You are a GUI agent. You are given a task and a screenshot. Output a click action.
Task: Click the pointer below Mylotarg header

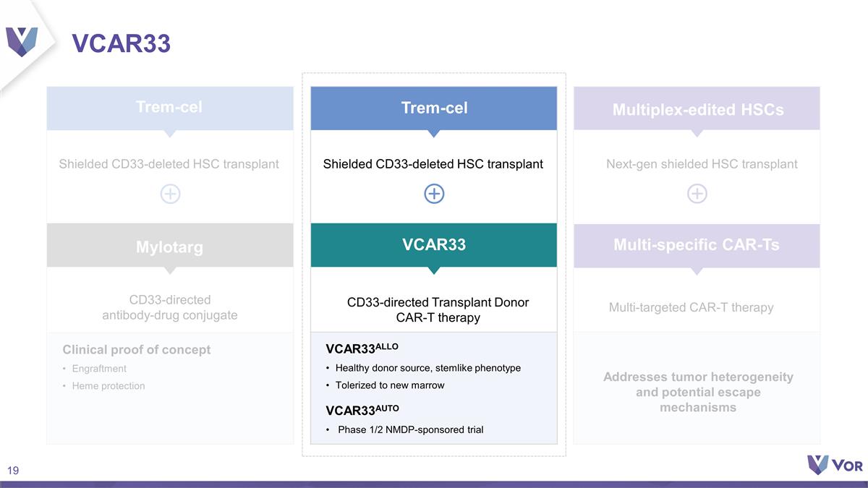point(170,270)
